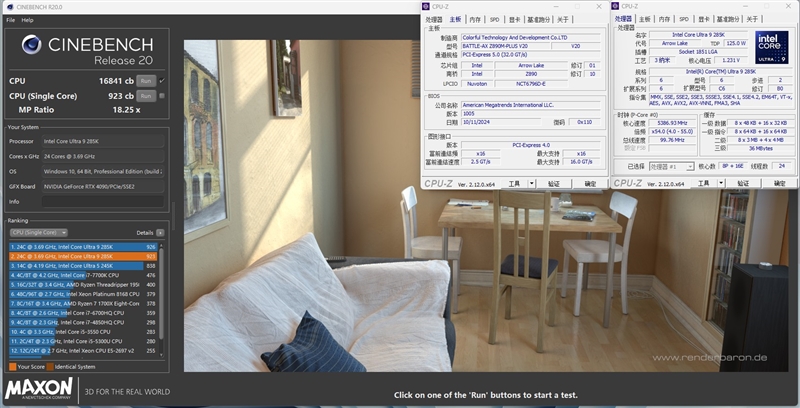The width and height of the screenshot is (800, 408).
Task: Click the orange Your Score legend swatch
Action: coord(11,367)
